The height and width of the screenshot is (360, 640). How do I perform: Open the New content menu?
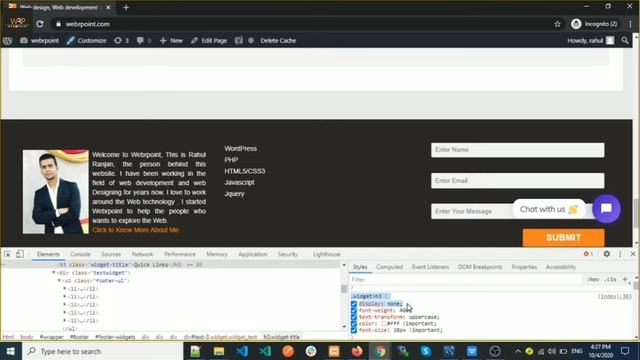click(x=171, y=40)
